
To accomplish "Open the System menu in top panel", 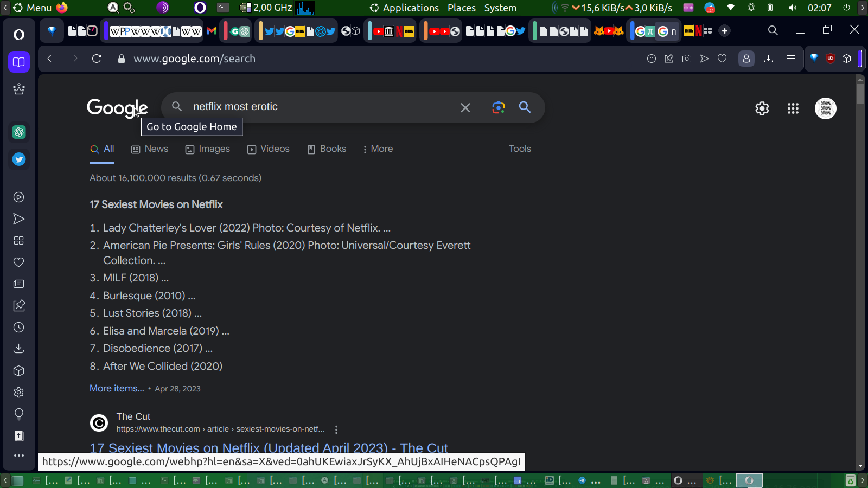I will [500, 8].
